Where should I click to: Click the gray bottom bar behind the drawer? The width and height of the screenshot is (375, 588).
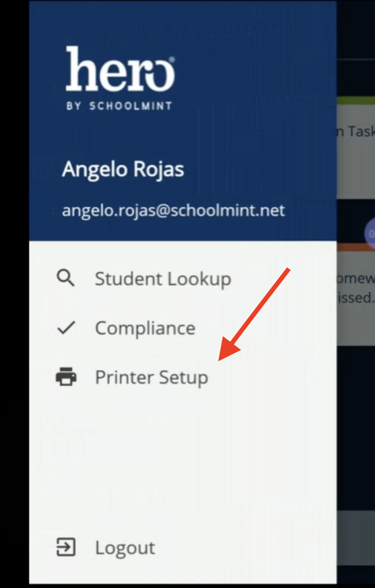point(355,538)
